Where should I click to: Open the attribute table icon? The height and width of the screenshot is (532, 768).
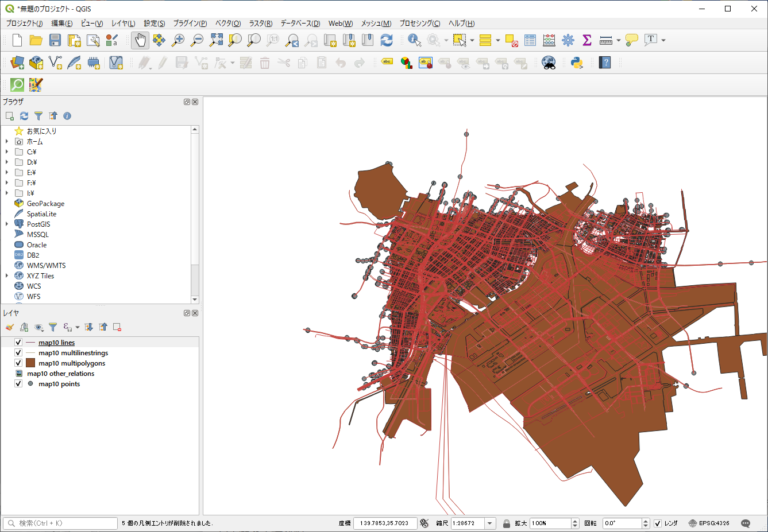coord(530,40)
